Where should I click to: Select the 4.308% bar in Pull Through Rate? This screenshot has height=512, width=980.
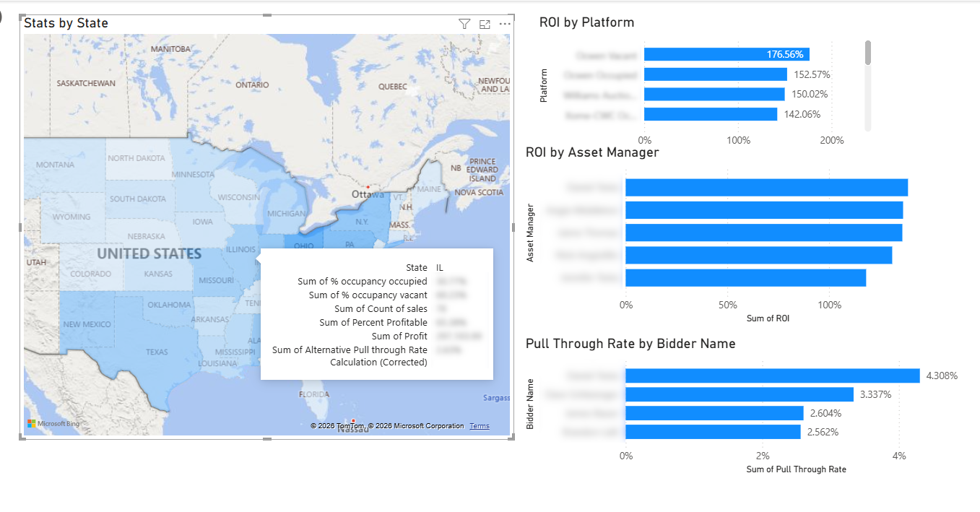[773, 376]
